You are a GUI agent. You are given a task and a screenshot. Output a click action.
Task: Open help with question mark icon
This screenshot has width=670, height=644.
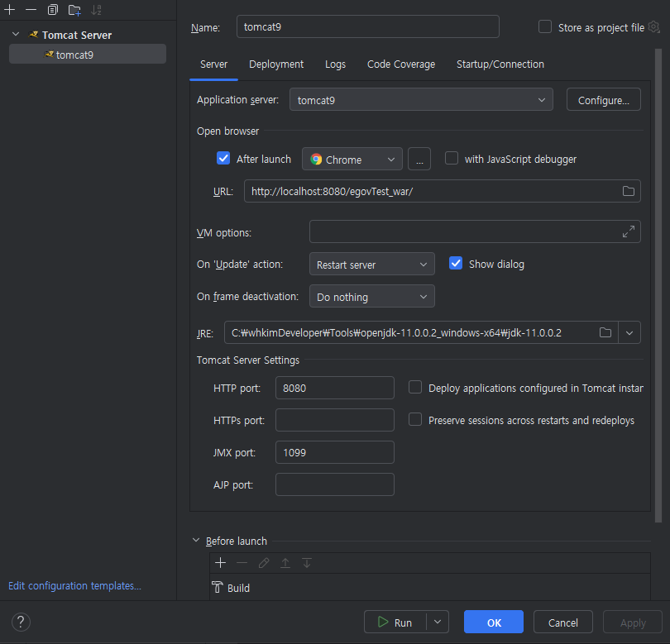coord(21,622)
